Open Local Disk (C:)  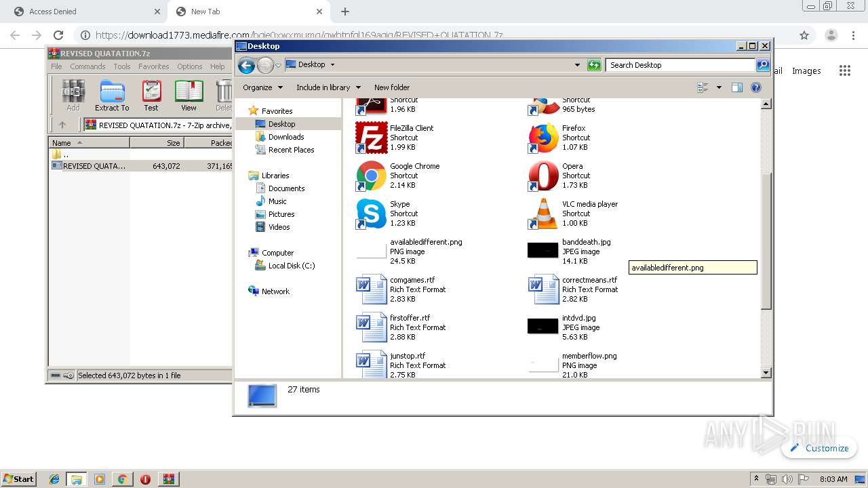coord(291,266)
